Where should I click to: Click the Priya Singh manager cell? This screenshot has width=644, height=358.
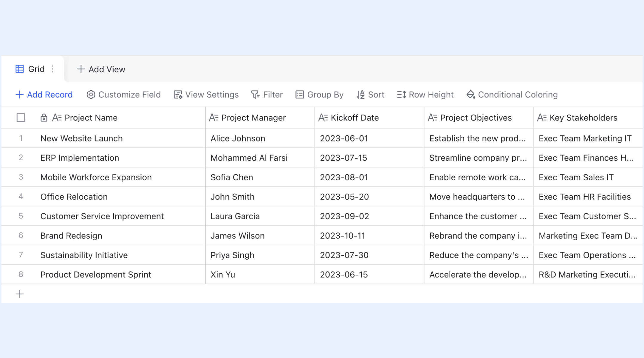click(260, 255)
